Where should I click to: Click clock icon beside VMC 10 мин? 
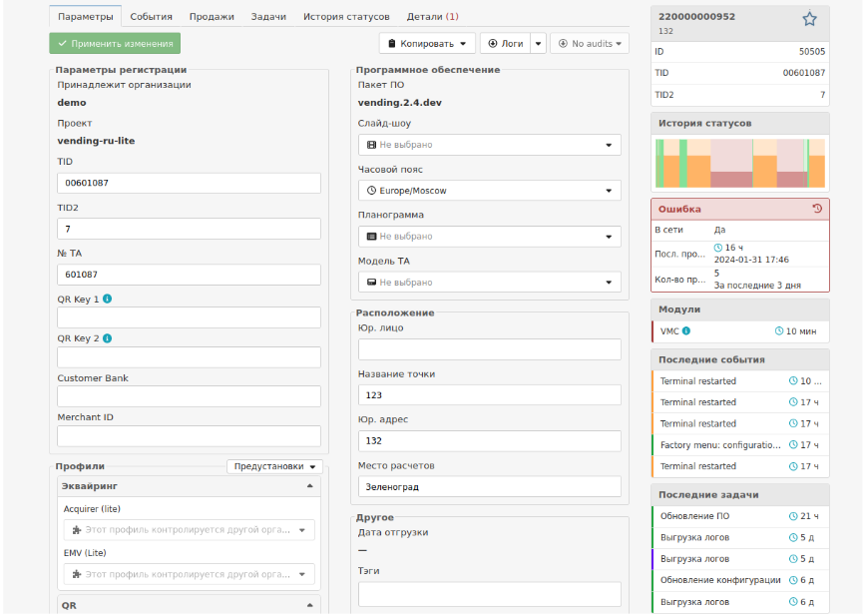pos(779,330)
